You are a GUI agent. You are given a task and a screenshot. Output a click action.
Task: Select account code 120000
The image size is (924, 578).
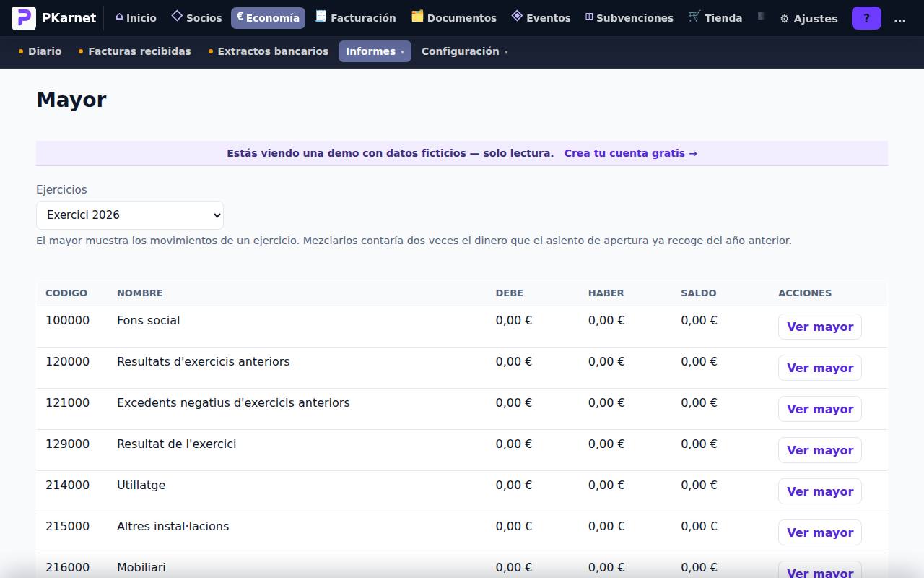tap(68, 361)
